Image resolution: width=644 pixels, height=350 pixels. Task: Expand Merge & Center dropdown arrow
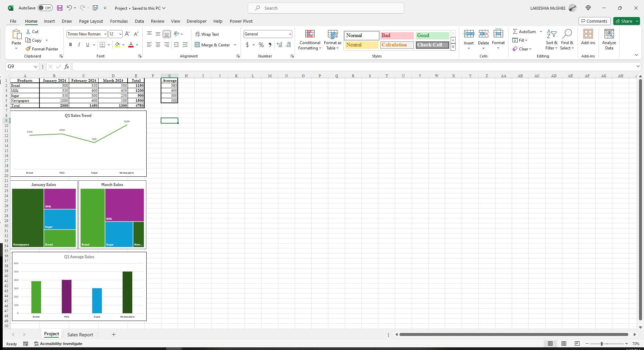point(235,45)
